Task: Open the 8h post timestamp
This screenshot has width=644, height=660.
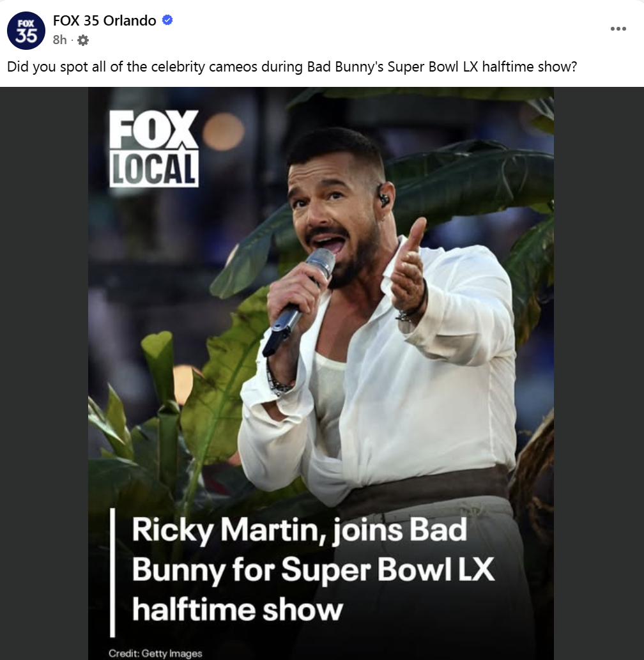Action: (59, 40)
